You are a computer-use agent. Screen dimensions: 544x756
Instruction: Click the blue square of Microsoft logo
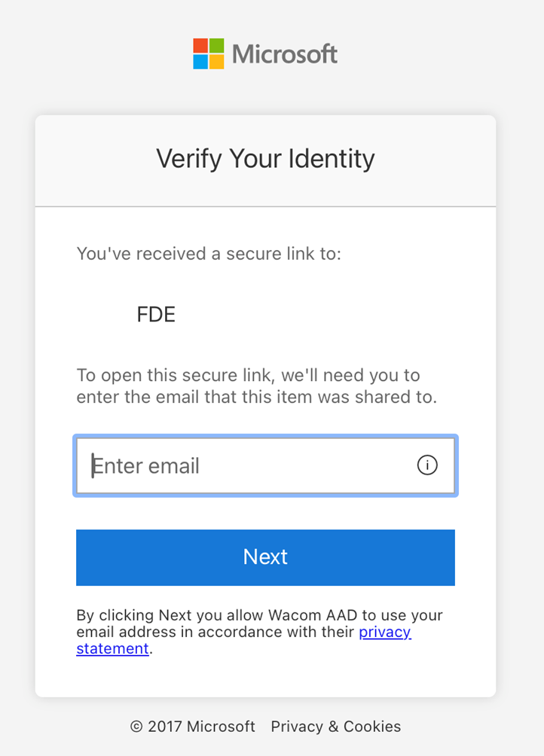click(200, 62)
